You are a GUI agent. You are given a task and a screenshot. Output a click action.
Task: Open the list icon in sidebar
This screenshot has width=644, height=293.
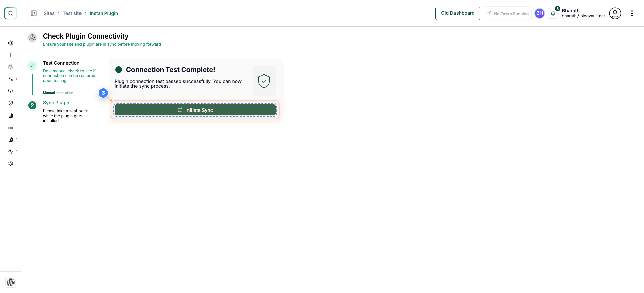11,127
